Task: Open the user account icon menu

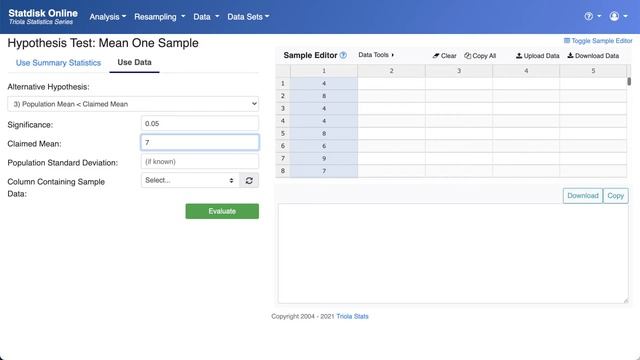Action: click(x=618, y=16)
